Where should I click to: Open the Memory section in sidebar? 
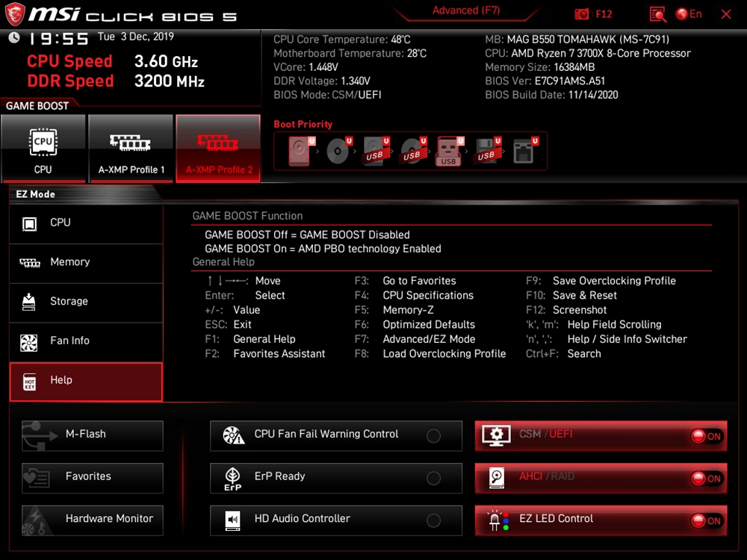[x=86, y=262]
